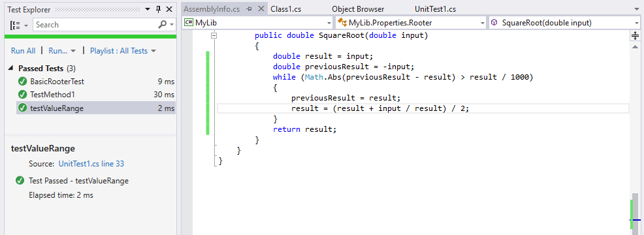Pin the Test Explorer panel
Image resolution: width=644 pixels, height=235 pixels.
(x=159, y=9)
